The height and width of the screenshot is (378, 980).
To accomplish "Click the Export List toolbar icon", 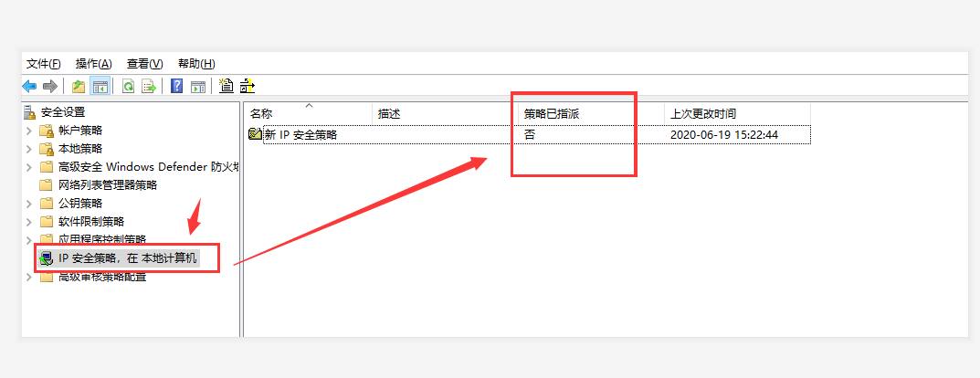I will pyautogui.click(x=148, y=87).
